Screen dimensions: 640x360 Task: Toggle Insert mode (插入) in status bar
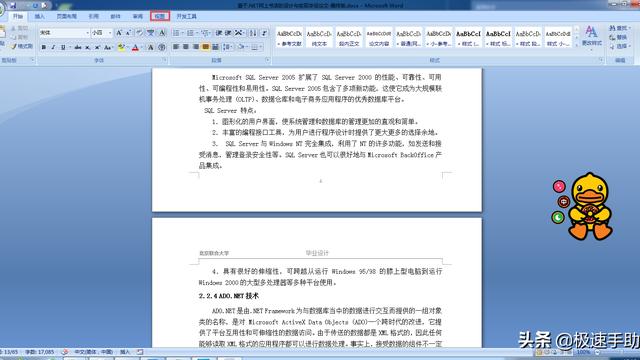pos(125,351)
